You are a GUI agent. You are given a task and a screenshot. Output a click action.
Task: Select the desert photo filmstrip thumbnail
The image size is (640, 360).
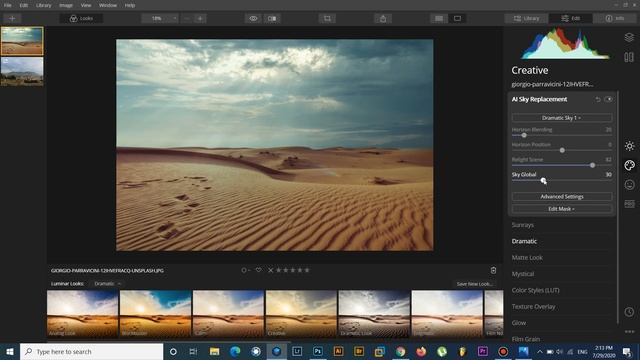22,41
